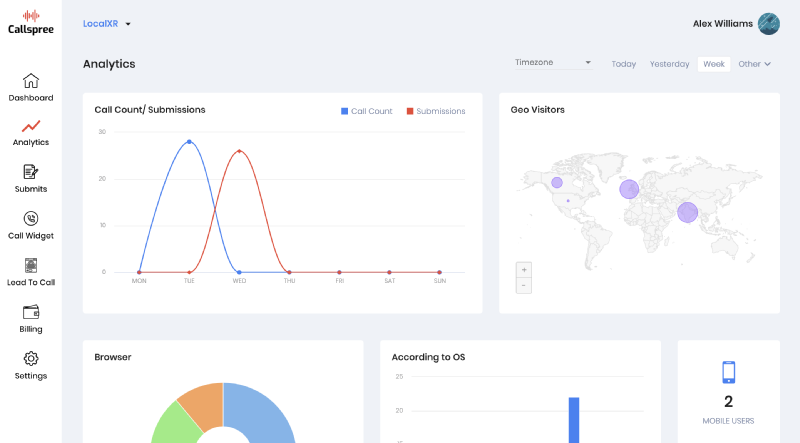Open the Timezone dropdown
This screenshot has width=800, height=443.
point(553,62)
